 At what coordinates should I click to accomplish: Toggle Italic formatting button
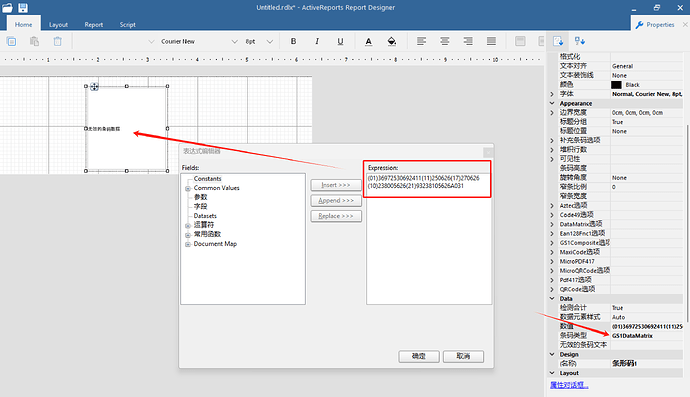317,41
